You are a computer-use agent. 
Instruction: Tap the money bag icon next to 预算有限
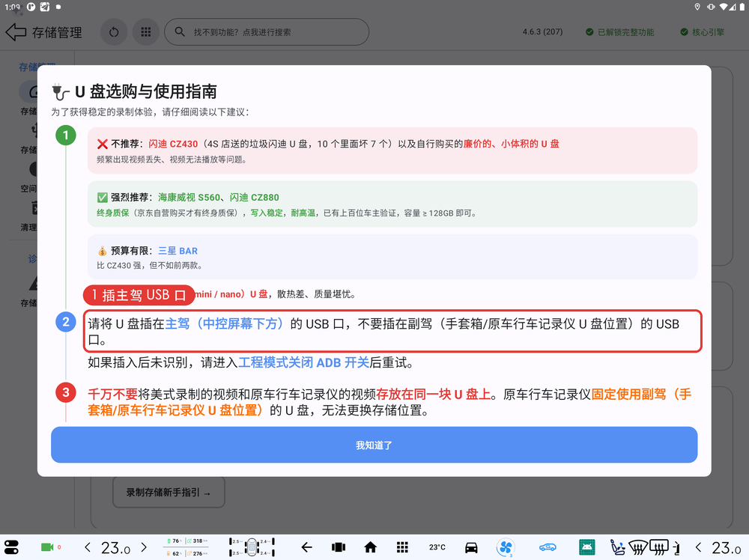point(102,251)
